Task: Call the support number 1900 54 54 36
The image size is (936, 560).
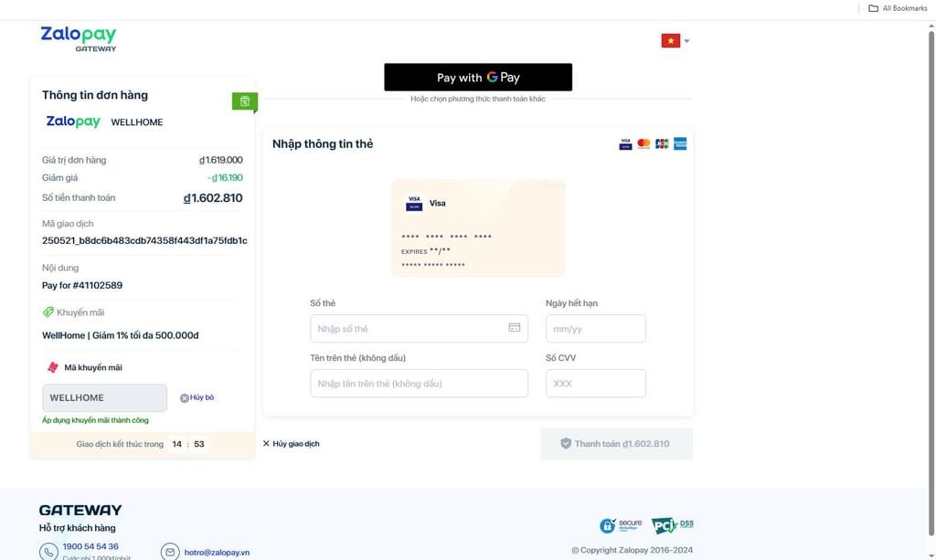Action: pos(90,546)
